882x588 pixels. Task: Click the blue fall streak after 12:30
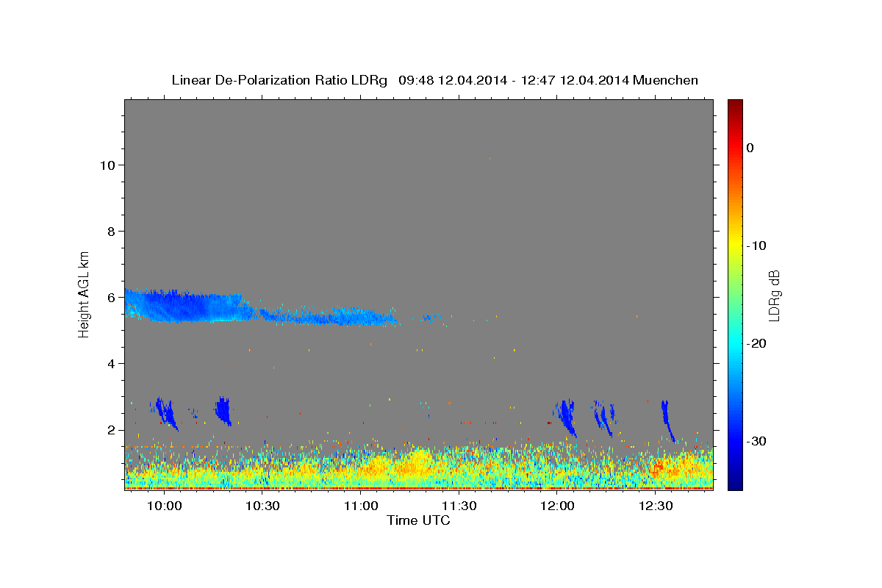(x=667, y=420)
